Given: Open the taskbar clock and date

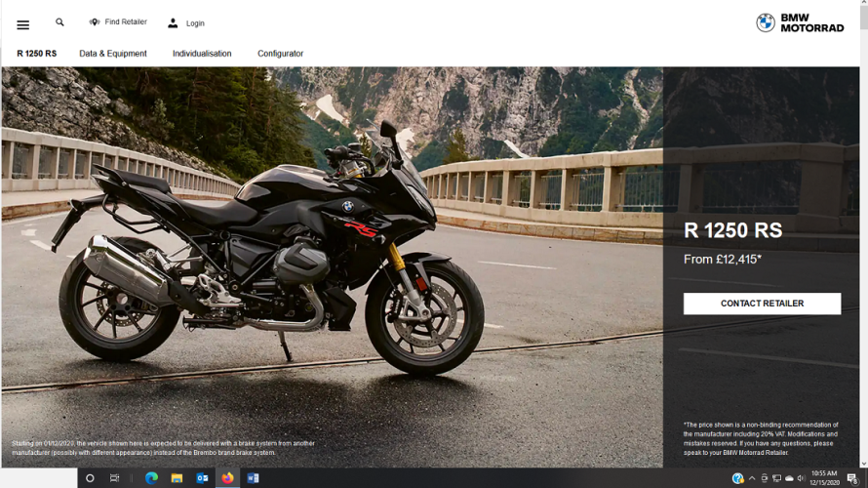Looking at the screenshot, I should (x=825, y=478).
